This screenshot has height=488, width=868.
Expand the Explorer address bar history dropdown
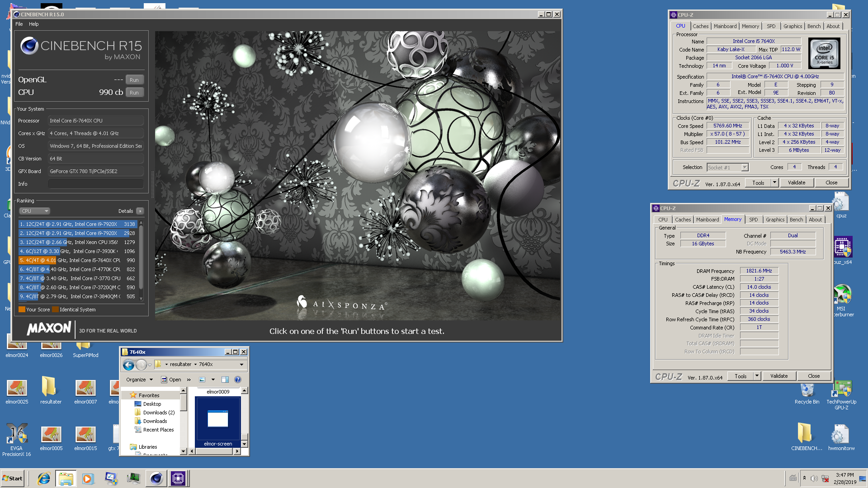[x=241, y=365]
